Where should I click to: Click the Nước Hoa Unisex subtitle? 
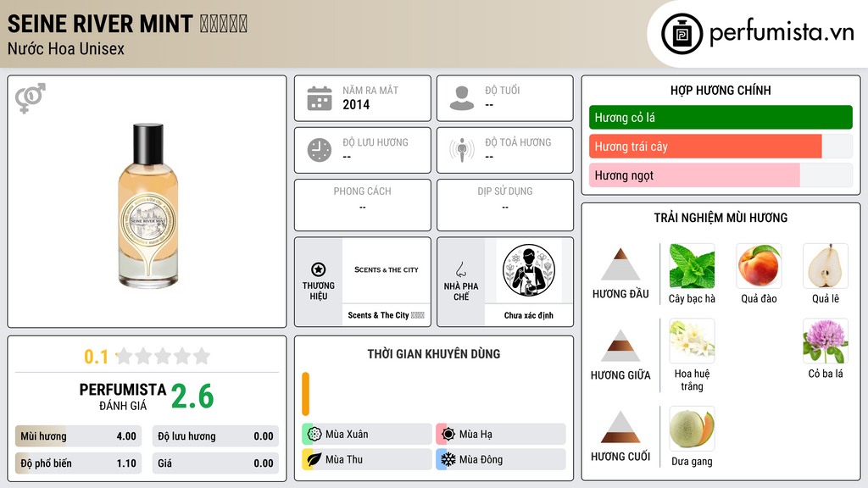[66, 48]
